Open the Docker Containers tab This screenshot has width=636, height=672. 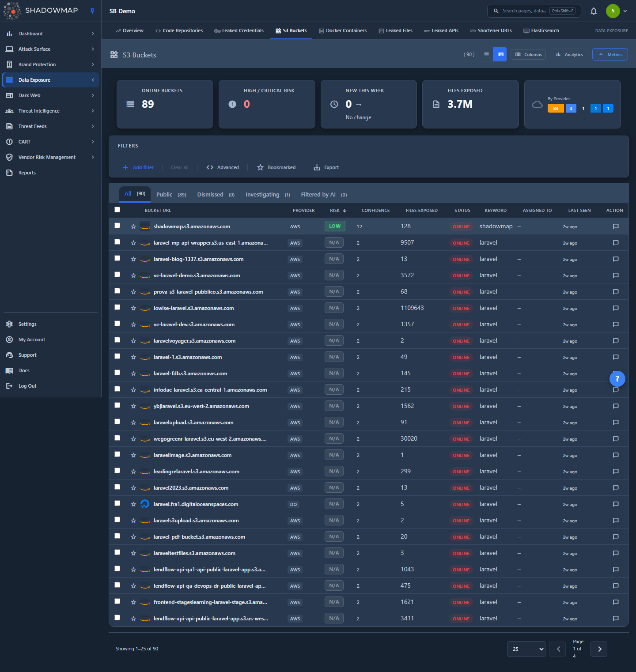[343, 30]
